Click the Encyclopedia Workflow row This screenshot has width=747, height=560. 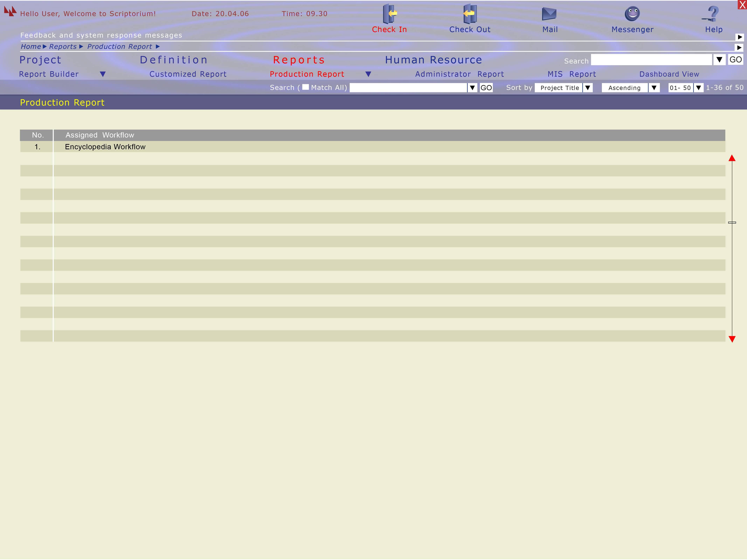[x=105, y=147]
